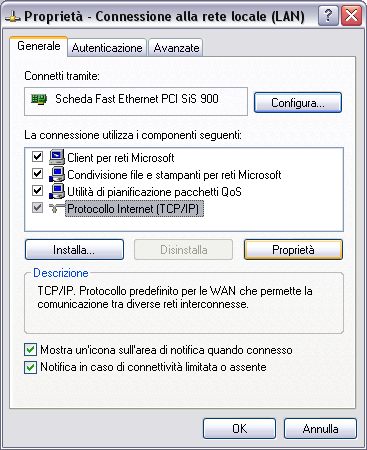Click the Installa... button

point(74,250)
